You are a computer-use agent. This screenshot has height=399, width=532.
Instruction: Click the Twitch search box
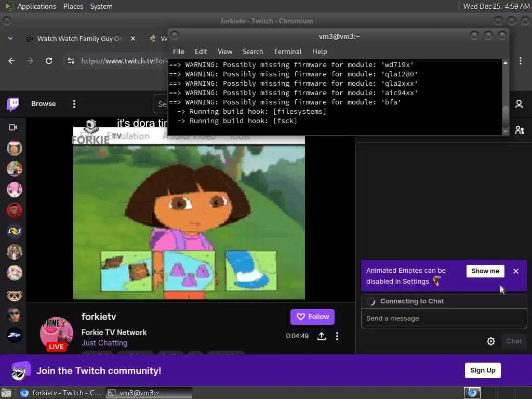point(160,104)
